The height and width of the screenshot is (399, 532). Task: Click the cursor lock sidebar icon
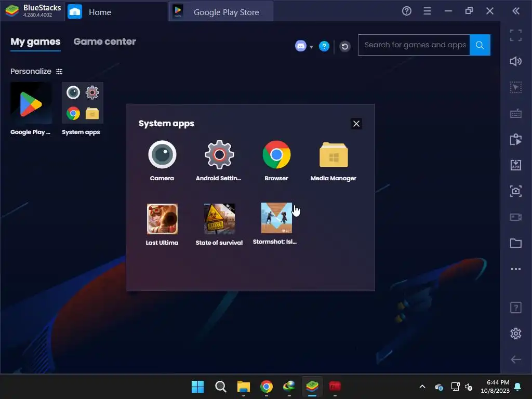pyautogui.click(x=516, y=87)
